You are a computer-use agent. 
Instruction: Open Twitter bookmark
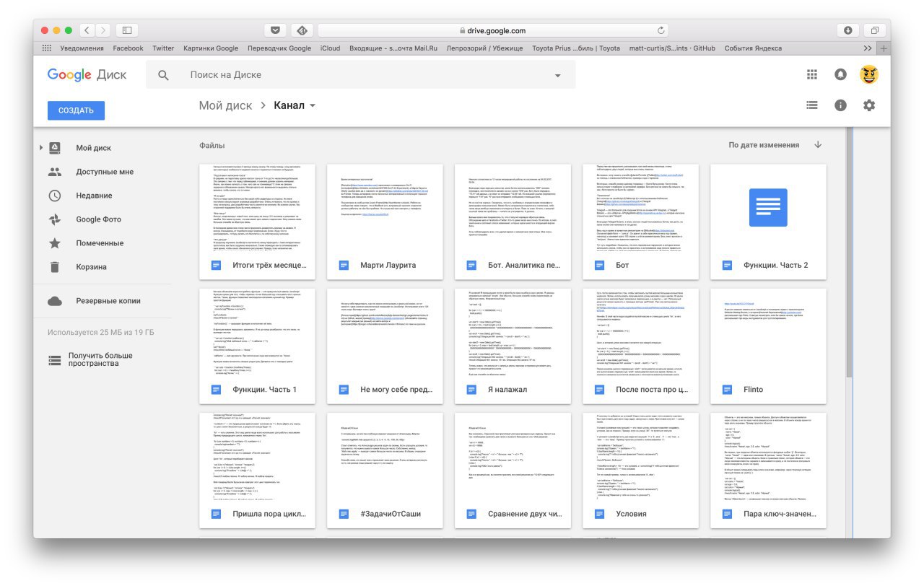tap(163, 48)
